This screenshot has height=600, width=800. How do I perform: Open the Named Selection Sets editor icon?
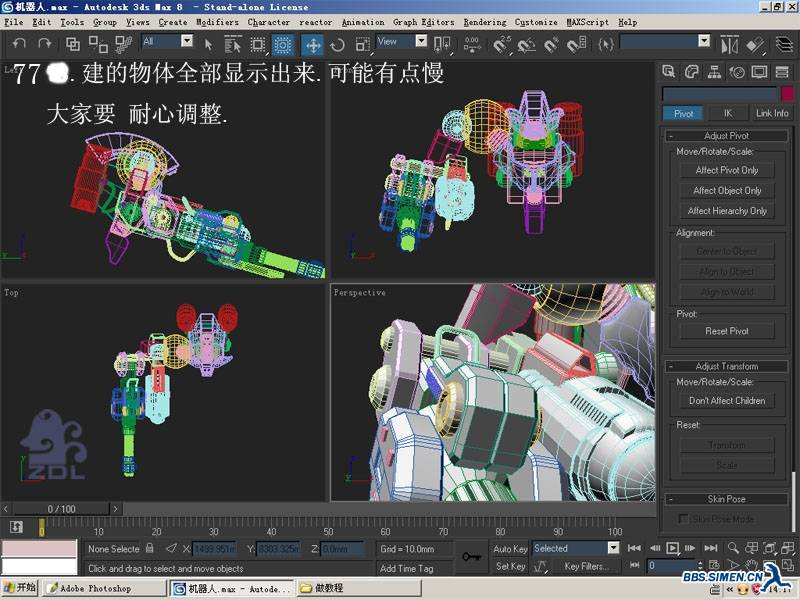point(606,45)
